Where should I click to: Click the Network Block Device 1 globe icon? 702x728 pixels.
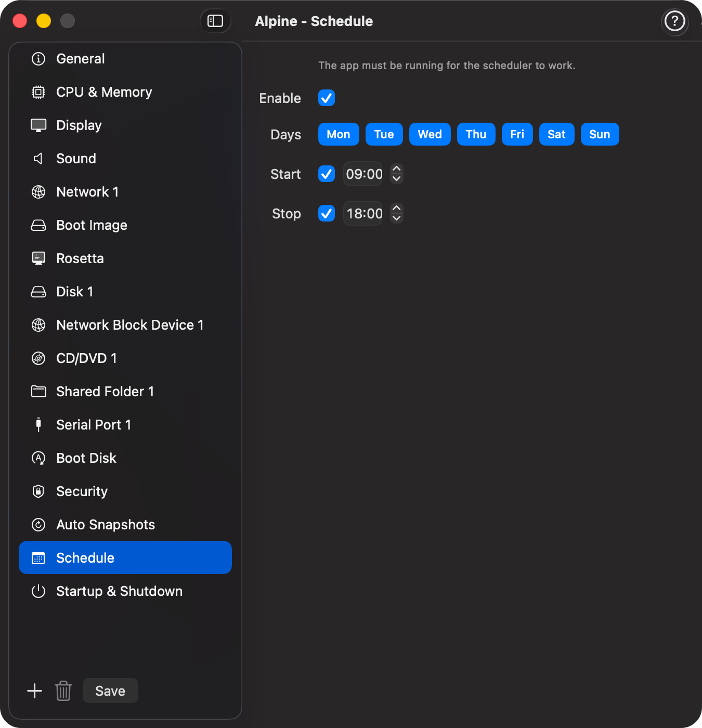pyautogui.click(x=38, y=325)
